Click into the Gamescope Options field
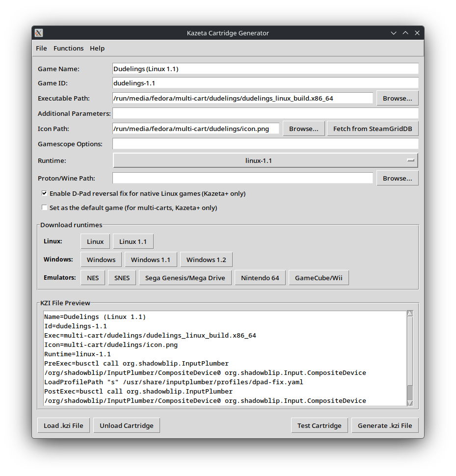 tap(265, 144)
